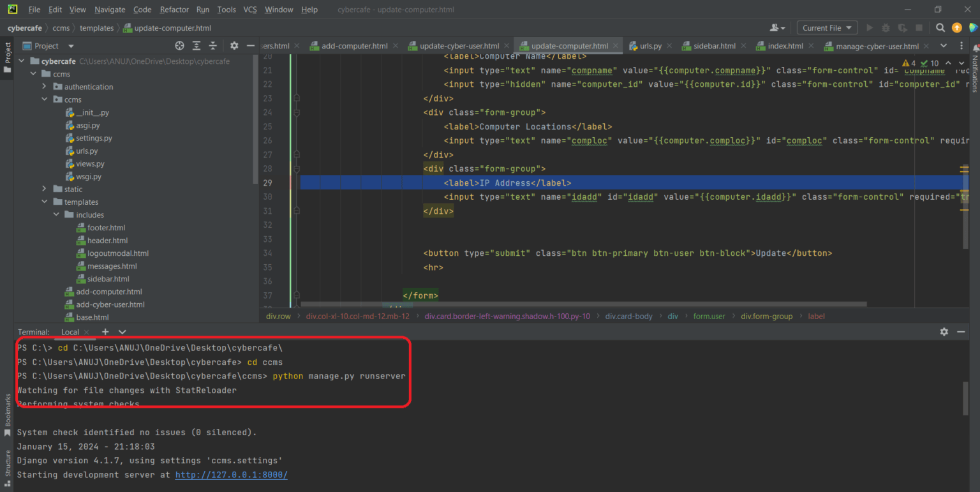
Task: Open the Current File run configuration dropdown
Action: [x=827, y=28]
